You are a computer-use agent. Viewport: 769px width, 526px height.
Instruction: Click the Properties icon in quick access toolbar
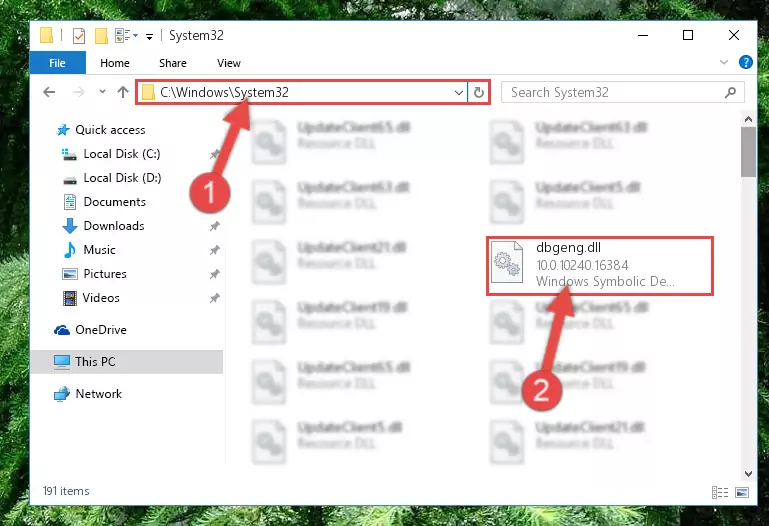pyautogui.click(x=78, y=36)
